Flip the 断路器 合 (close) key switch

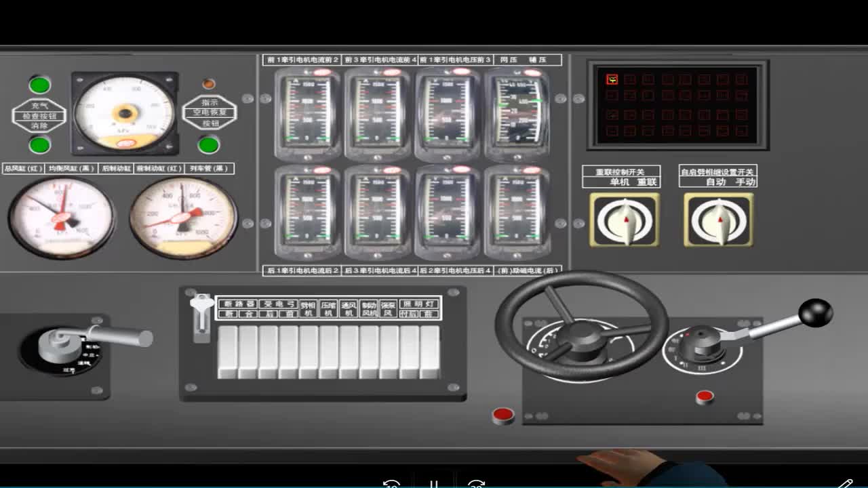coord(248,352)
